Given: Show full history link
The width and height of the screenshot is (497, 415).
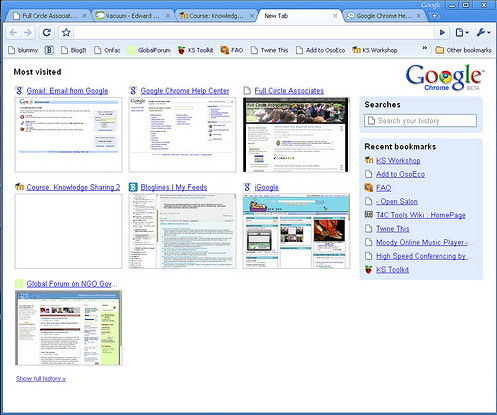Looking at the screenshot, I should (41, 379).
